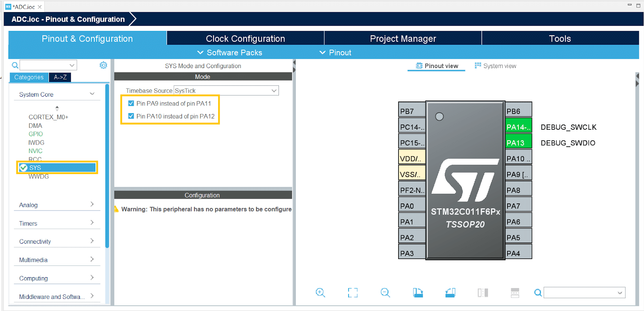Click the search magnifier in the left panel
Image resolution: width=644 pixels, height=311 pixels.
click(15, 65)
